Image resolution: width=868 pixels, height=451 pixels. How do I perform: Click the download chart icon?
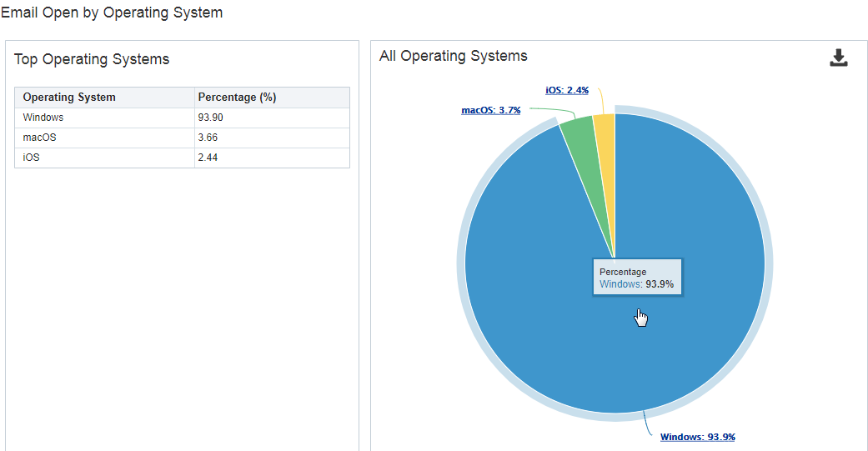pos(838,58)
